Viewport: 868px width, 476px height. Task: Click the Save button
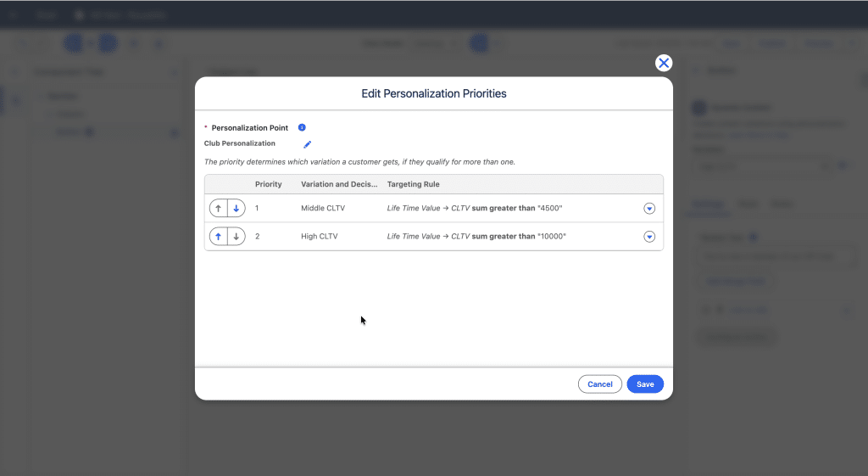pos(645,384)
